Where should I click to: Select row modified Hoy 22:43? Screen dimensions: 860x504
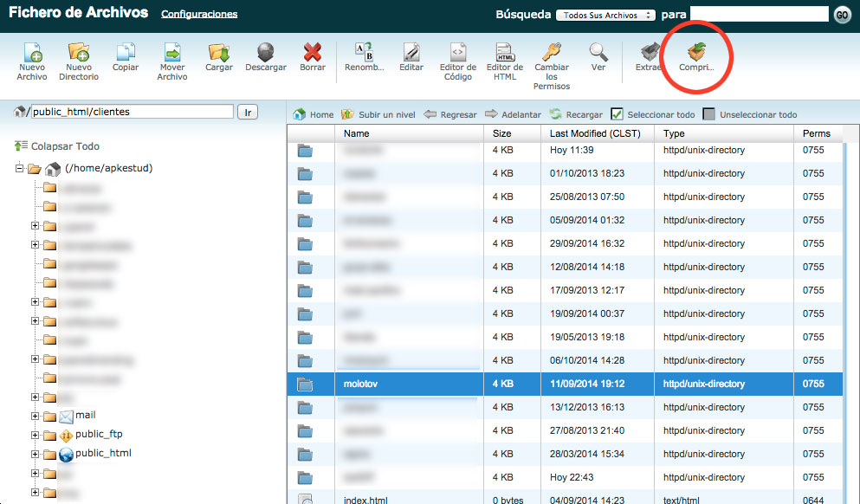[x=565, y=477]
